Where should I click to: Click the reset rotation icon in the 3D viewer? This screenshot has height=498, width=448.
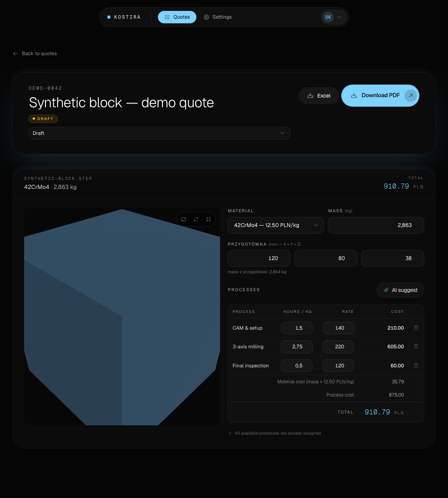coord(196,219)
